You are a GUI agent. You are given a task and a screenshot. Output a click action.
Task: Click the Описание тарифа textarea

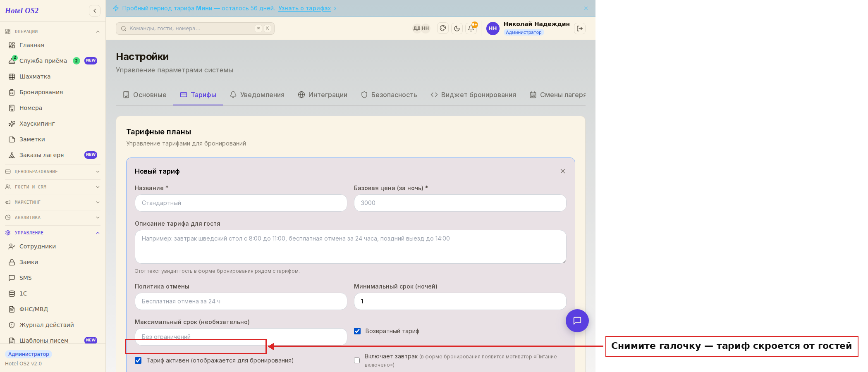coord(351,247)
